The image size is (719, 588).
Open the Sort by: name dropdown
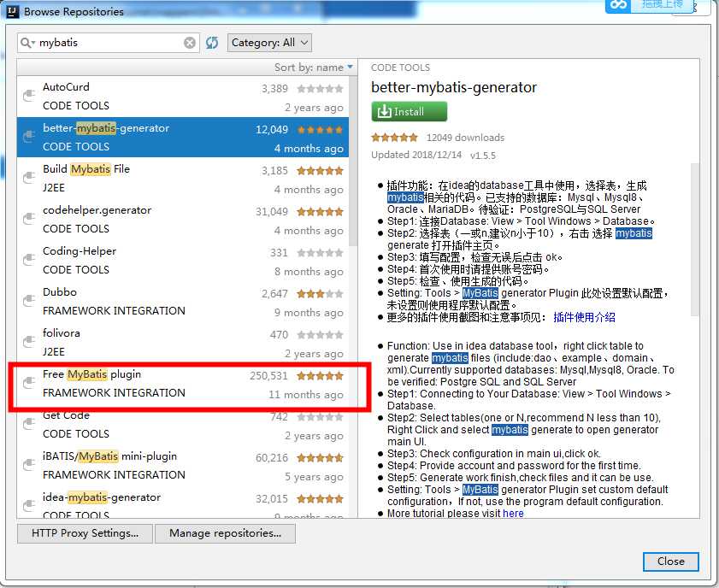pyautogui.click(x=314, y=68)
